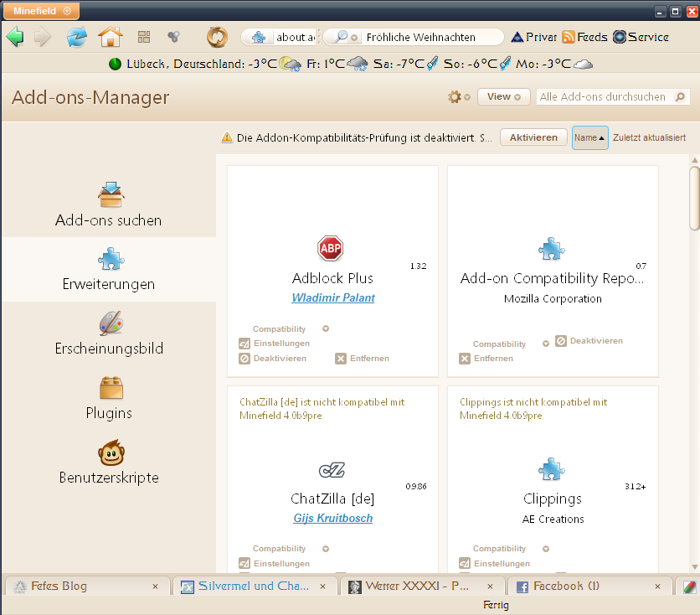Go to the home page icon
The image size is (700, 615).
[111, 37]
